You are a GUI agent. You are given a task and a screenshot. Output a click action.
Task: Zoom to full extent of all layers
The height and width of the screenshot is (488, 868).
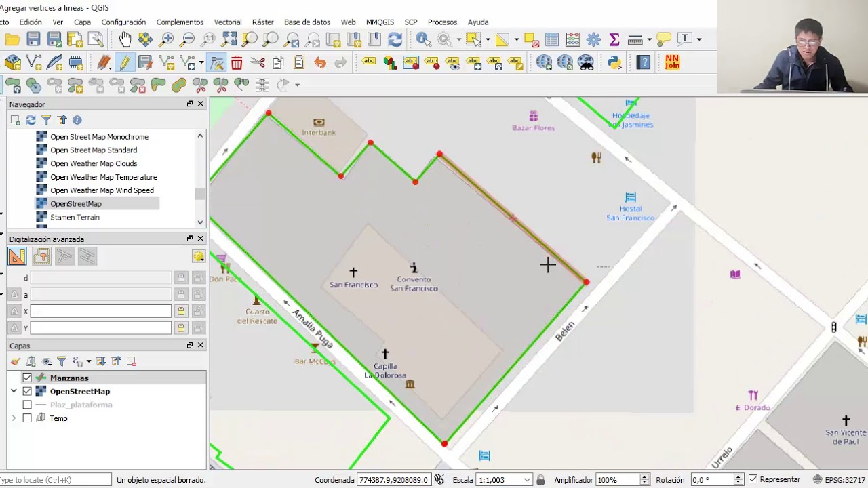229,39
